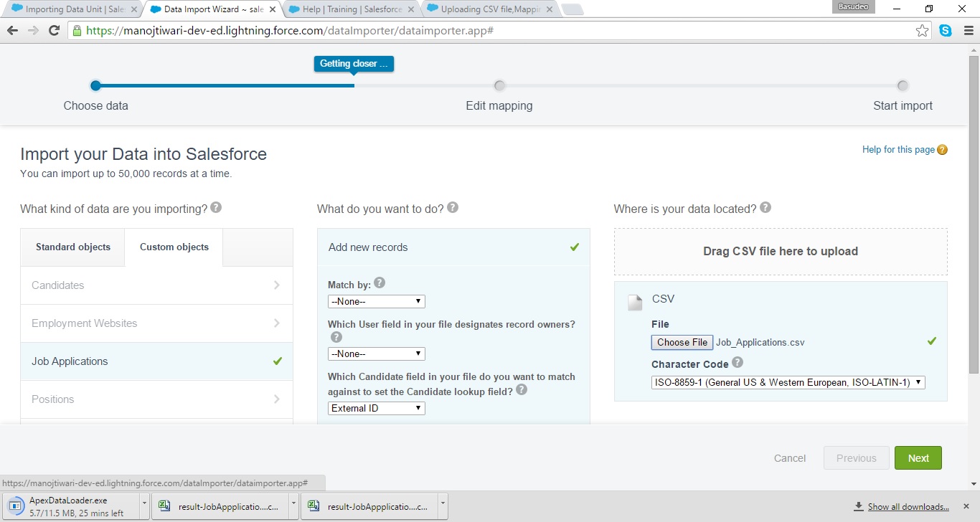
Task: Open the Match by dropdown
Action: [377, 302]
